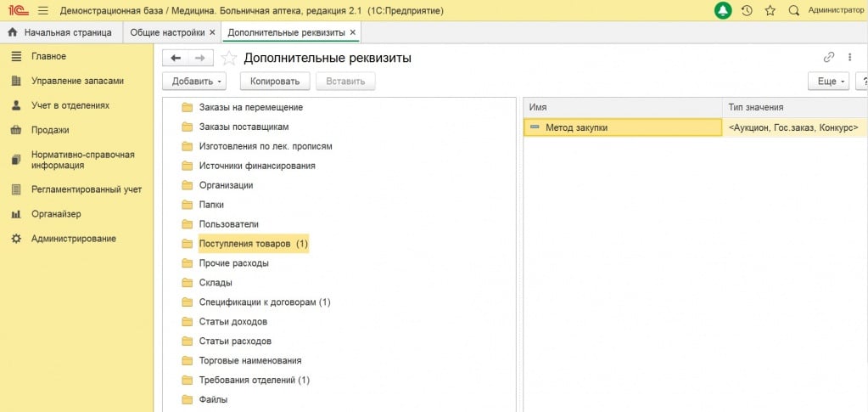Click the Тип значения column header
Screen dimensions: 868x412
(755, 107)
